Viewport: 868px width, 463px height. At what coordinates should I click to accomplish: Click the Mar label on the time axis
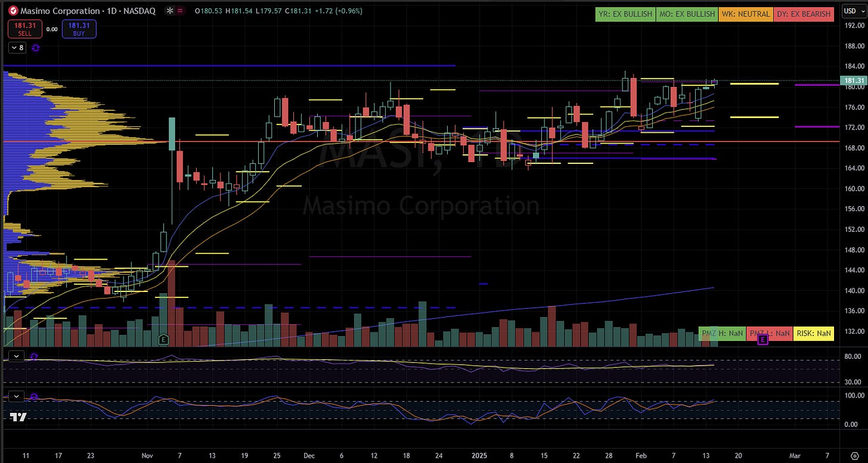795,455
